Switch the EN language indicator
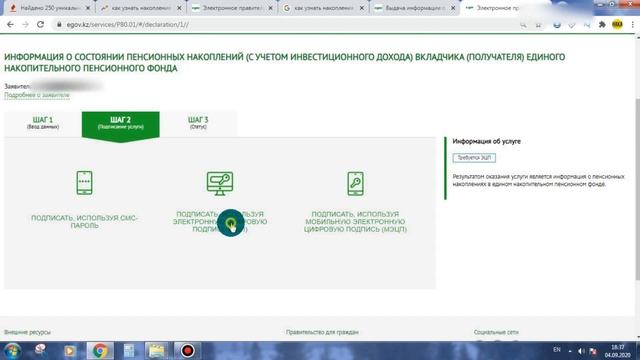640x360 pixels. point(557,350)
